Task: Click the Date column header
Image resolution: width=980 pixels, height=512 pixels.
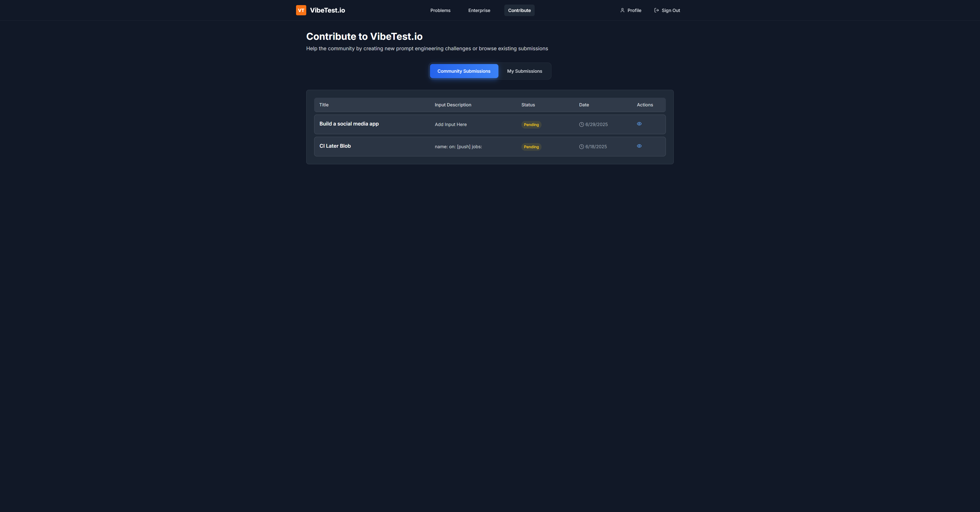Action: tap(584, 105)
